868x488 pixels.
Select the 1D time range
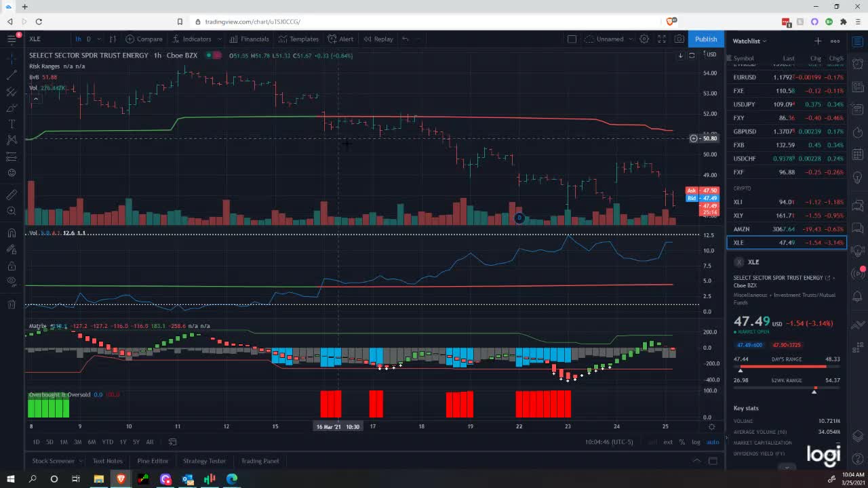36,442
